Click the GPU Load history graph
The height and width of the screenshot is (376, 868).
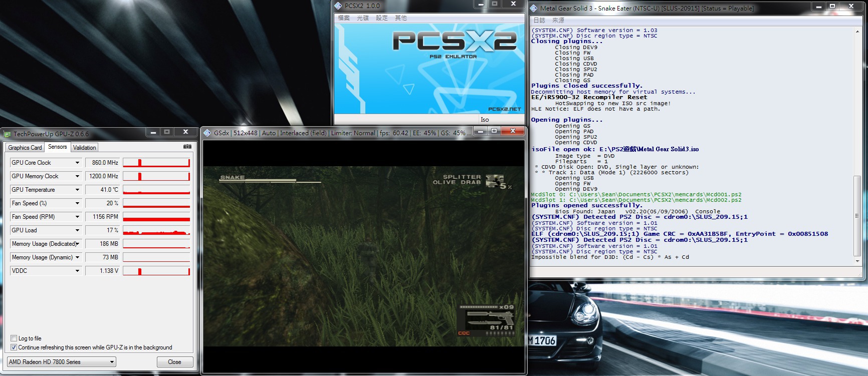point(156,230)
